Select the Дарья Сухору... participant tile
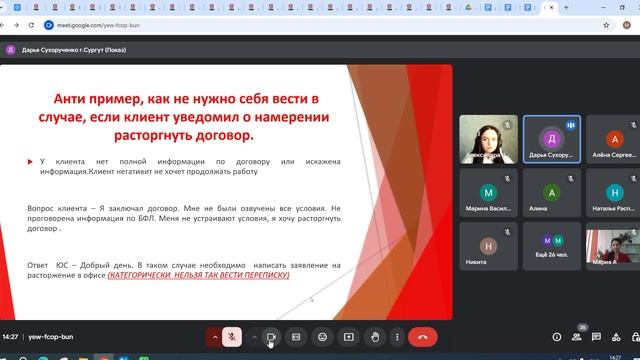 (x=552, y=140)
